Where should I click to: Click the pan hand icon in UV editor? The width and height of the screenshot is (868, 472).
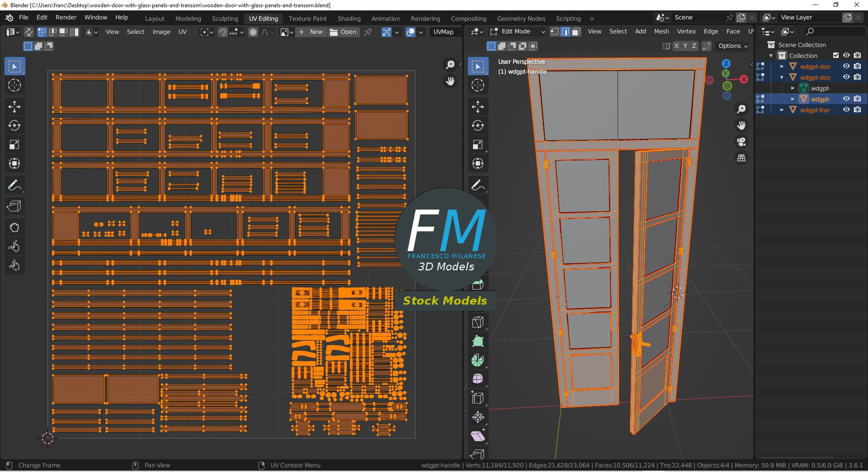point(450,81)
